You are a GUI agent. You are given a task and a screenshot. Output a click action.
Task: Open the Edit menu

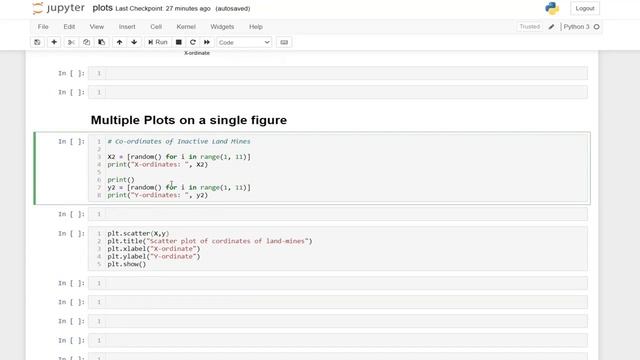69,27
